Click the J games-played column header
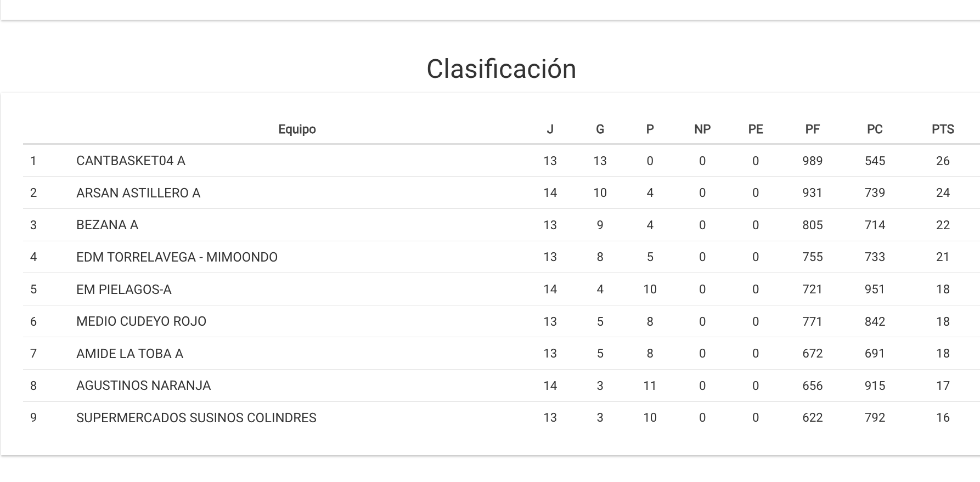The height and width of the screenshot is (482, 980). pyautogui.click(x=550, y=129)
